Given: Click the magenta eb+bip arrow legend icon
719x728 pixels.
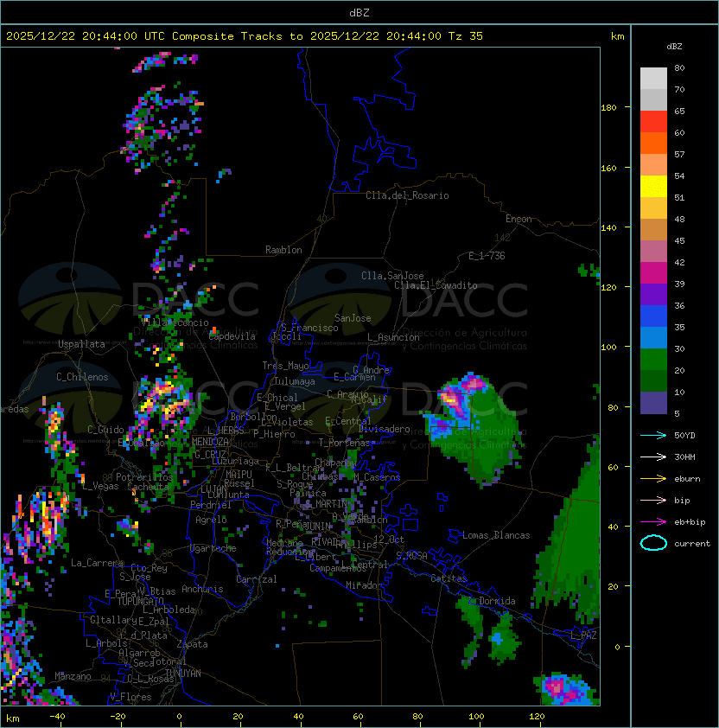Looking at the screenshot, I should click(x=653, y=522).
